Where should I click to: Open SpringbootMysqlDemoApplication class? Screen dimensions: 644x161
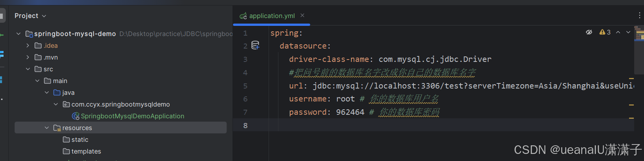[132, 116]
